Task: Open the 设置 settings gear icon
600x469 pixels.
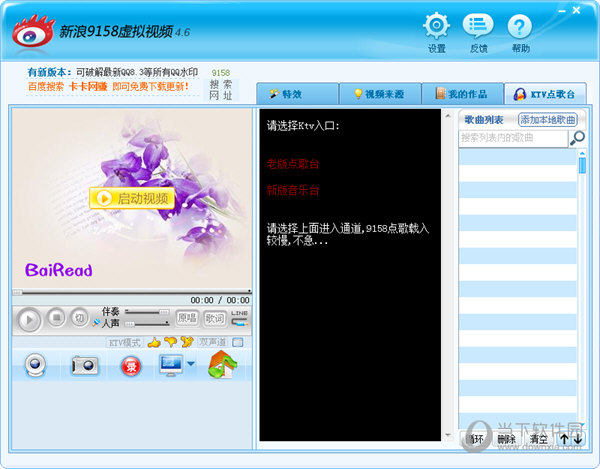Action: tap(436, 26)
